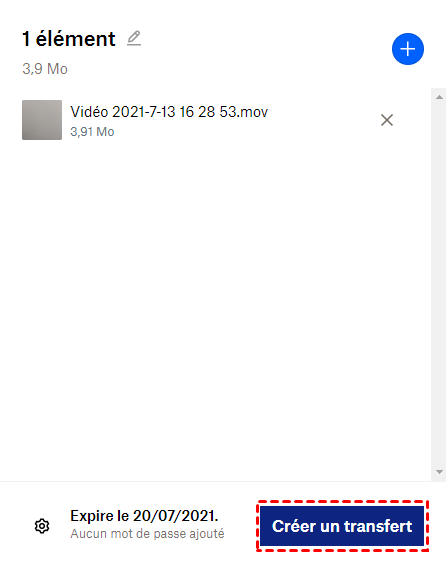The width and height of the screenshot is (446, 568).
Task: Click the red dashed outline around Créer un transfert
Action: [x=342, y=502]
